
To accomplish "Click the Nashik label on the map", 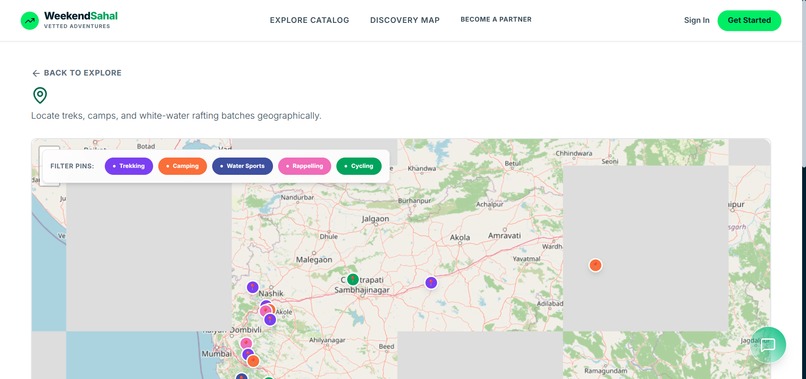I will coord(271,294).
